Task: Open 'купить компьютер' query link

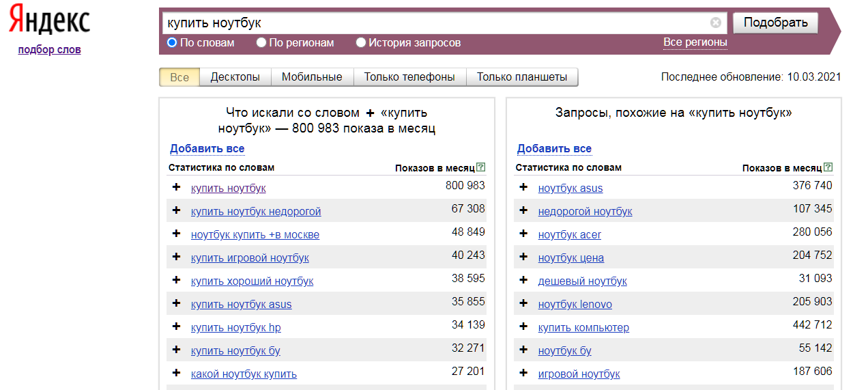Action: (x=583, y=327)
